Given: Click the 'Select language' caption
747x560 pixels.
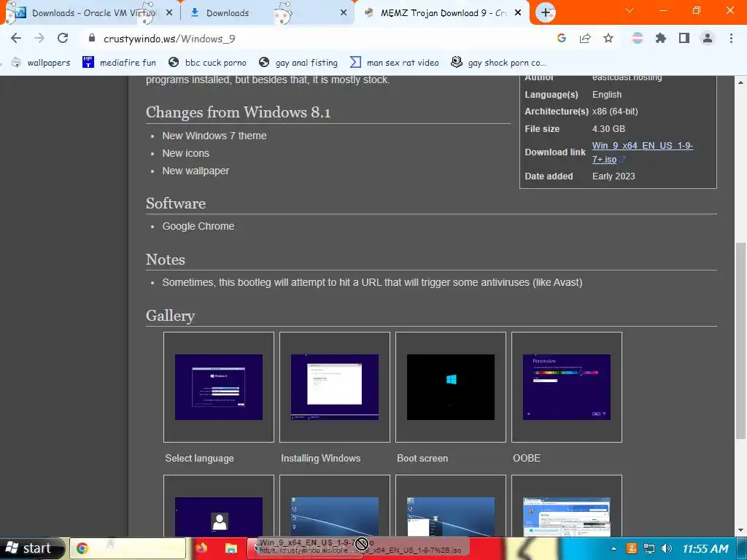Looking at the screenshot, I should tap(200, 458).
